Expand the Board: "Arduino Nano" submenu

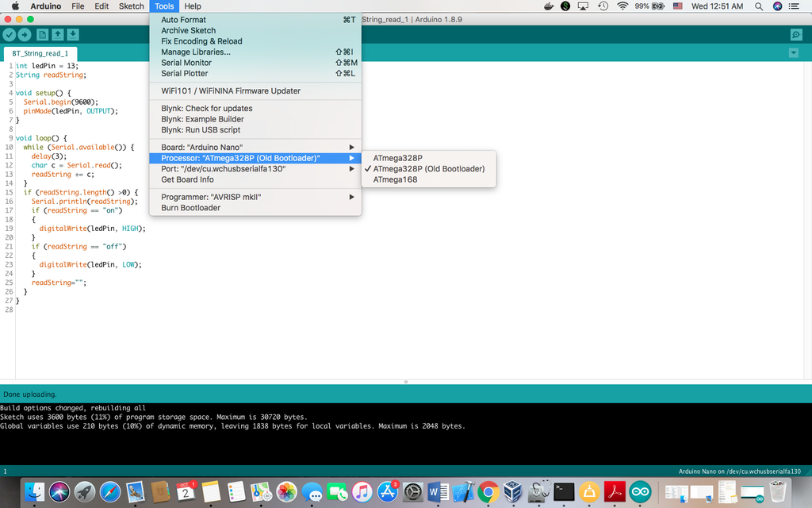255,147
